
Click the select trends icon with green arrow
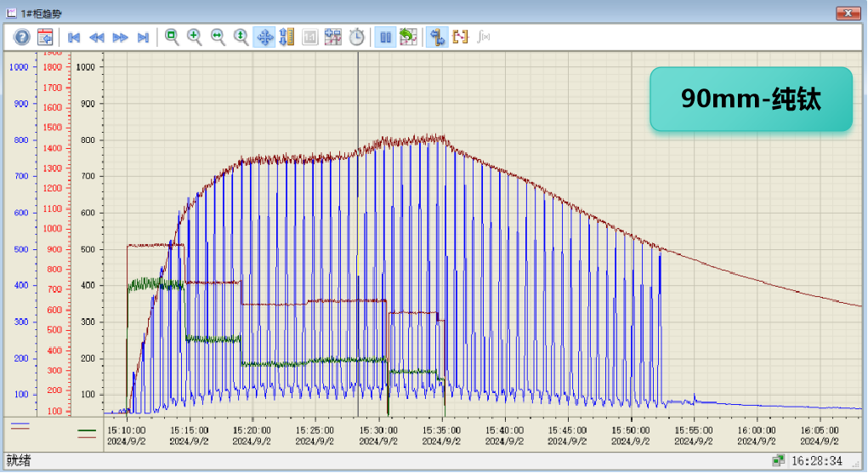click(x=408, y=37)
